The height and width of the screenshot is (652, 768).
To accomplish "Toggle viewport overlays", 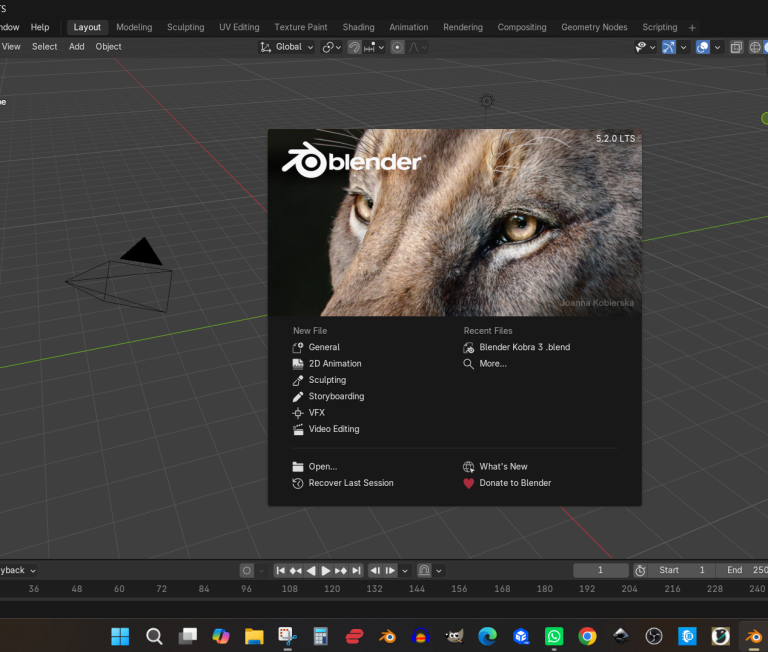I will click(x=703, y=47).
